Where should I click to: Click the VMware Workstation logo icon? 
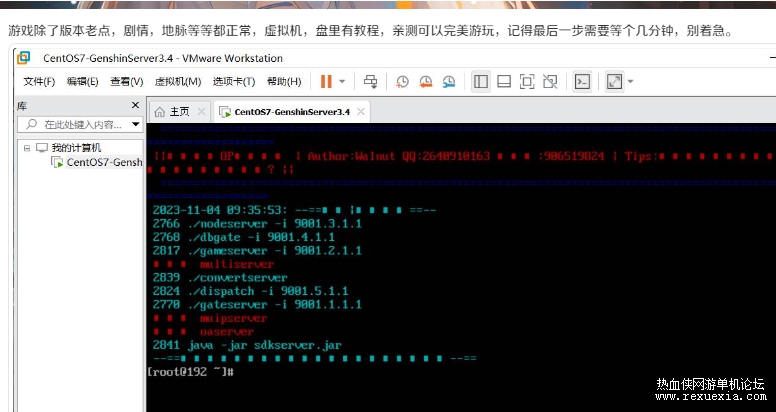click(x=23, y=58)
